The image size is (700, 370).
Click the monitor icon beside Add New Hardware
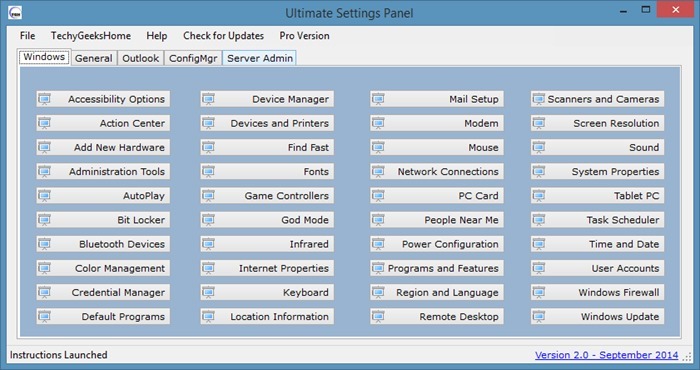pos(44,147)
